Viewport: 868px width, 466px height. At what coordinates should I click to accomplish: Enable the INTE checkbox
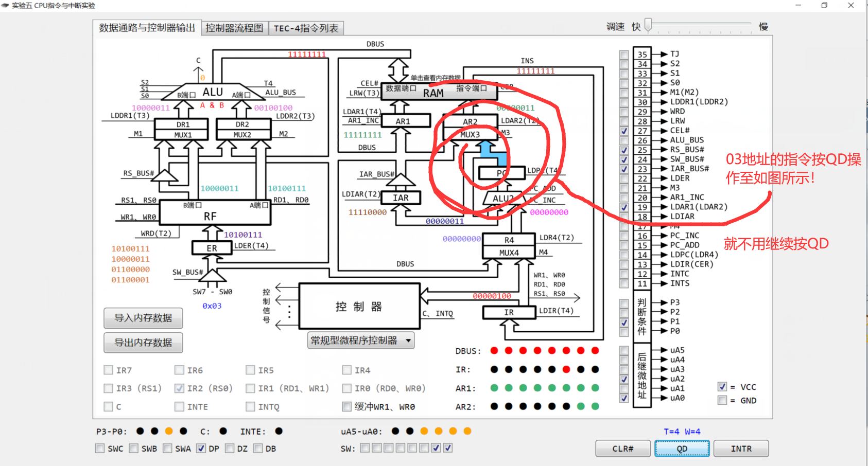tap(180, 407)
